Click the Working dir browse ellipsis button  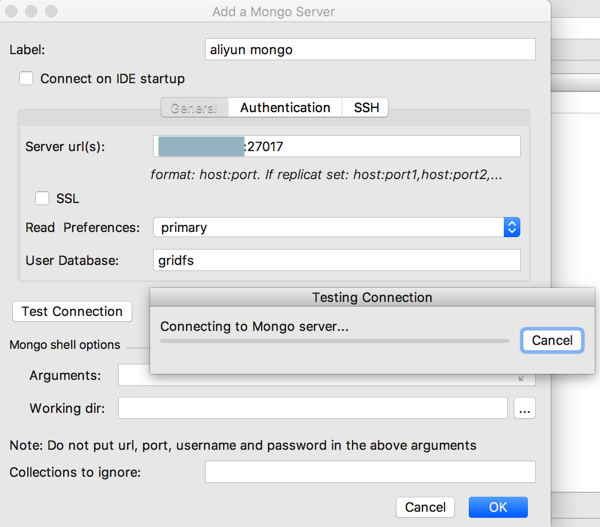[x=525, y=408]
